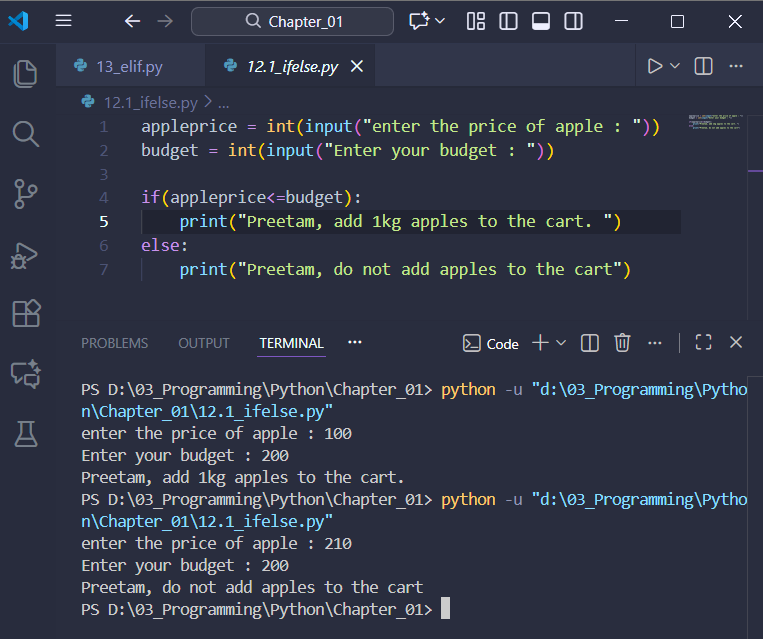Toggle the primary side bar visibility

click(x=508, y=21)
